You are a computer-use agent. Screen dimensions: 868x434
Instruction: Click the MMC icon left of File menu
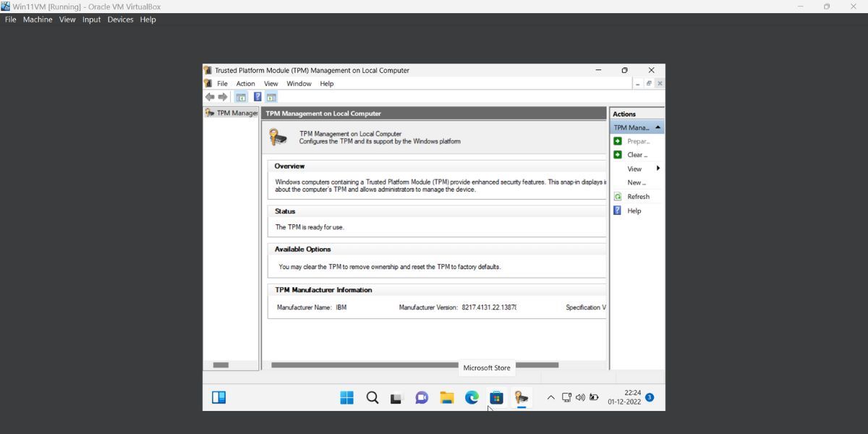pyautogui.click(x=208, y=84)
